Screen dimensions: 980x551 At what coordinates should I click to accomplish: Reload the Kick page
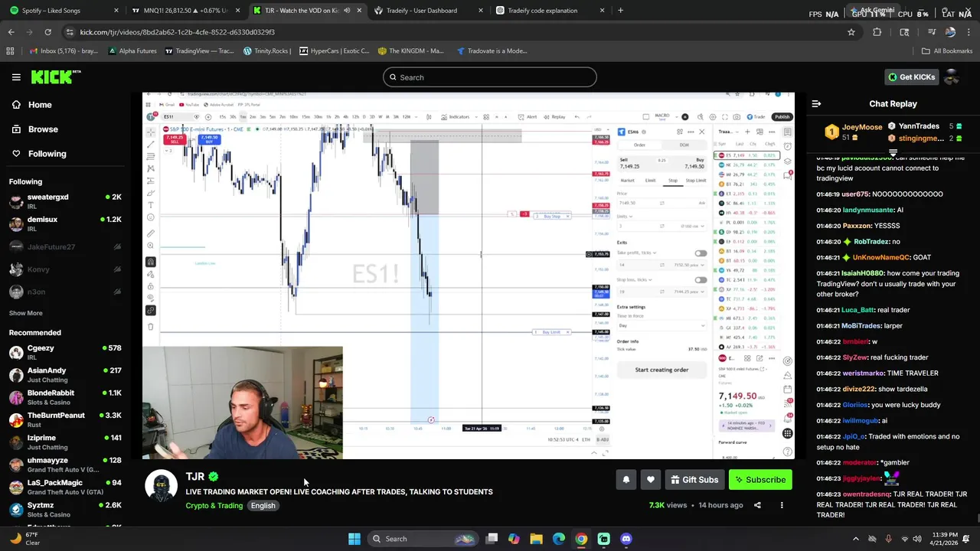pos(47,32)
